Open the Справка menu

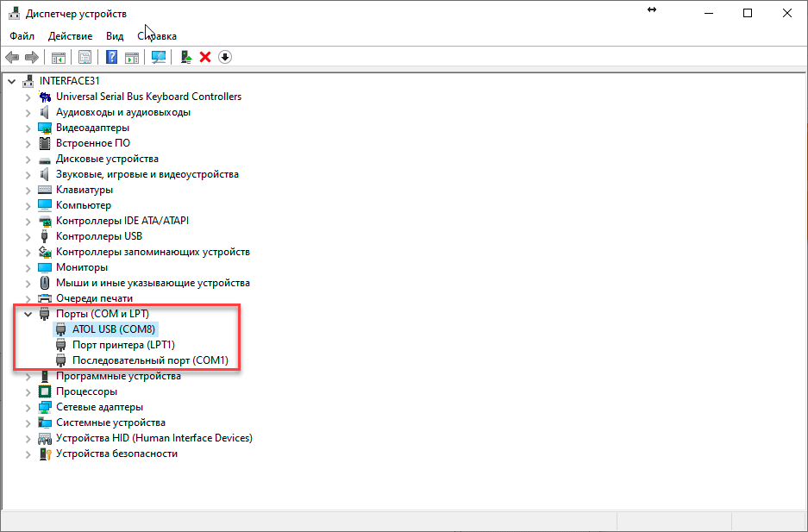pos(157,36)
